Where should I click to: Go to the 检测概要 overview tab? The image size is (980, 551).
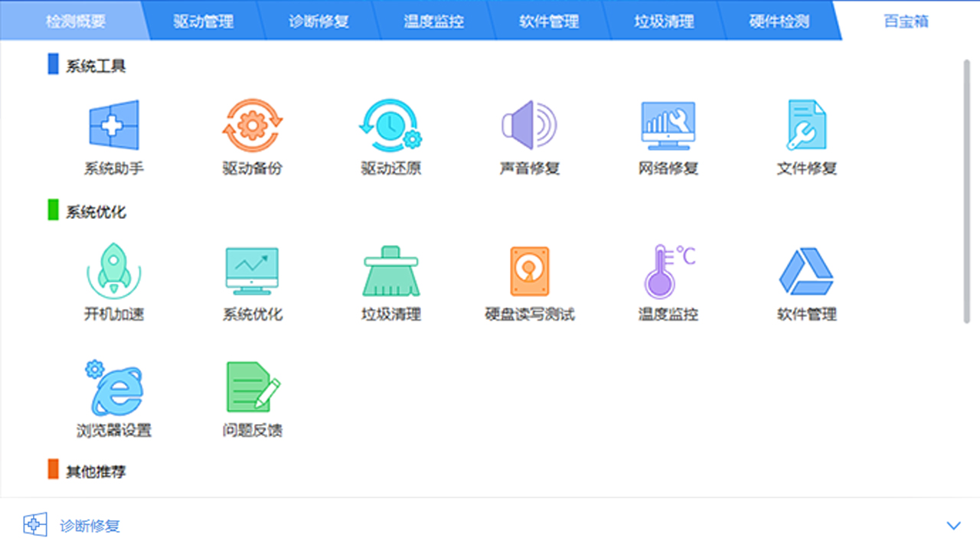tap(75, 21)
